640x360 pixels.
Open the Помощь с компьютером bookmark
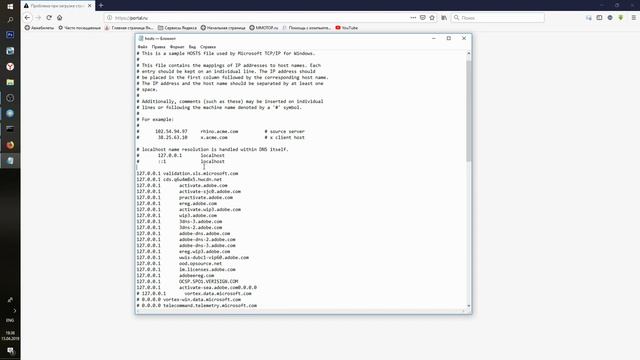307,28
